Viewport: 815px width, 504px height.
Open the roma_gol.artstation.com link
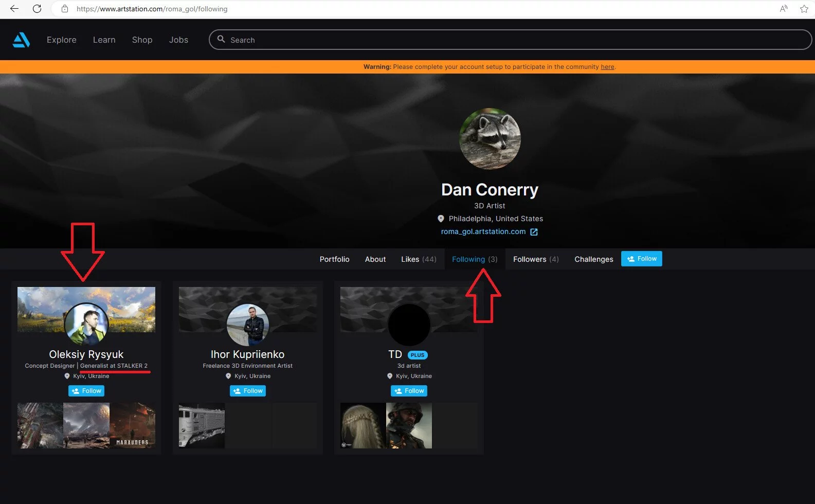[x=483, y=231]
